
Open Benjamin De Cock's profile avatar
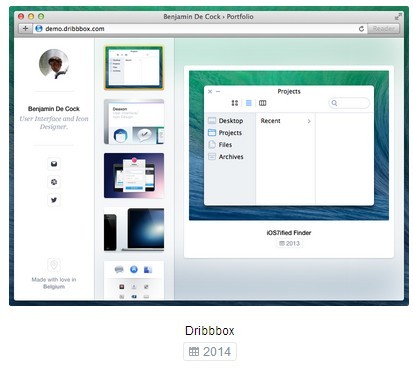54,64
